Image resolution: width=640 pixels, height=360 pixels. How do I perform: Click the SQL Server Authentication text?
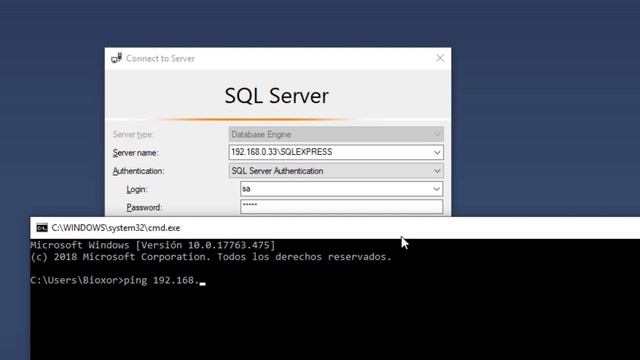(x=277, y=171)
